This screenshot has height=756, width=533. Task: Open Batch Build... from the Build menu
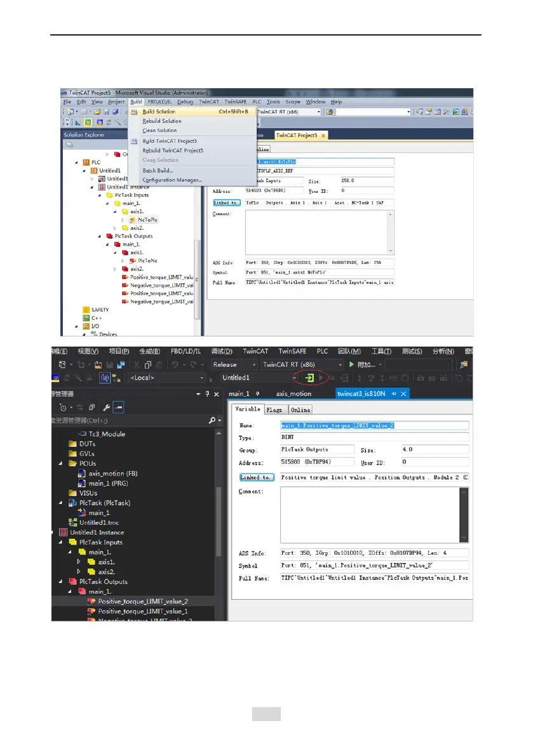[158, 170]
